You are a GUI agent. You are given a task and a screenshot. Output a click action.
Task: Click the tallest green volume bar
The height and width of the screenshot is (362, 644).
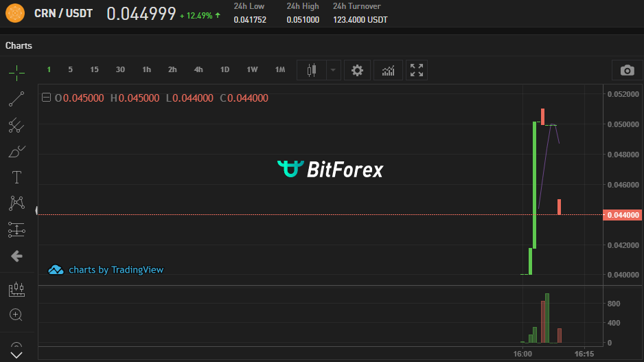pos(547,318)
